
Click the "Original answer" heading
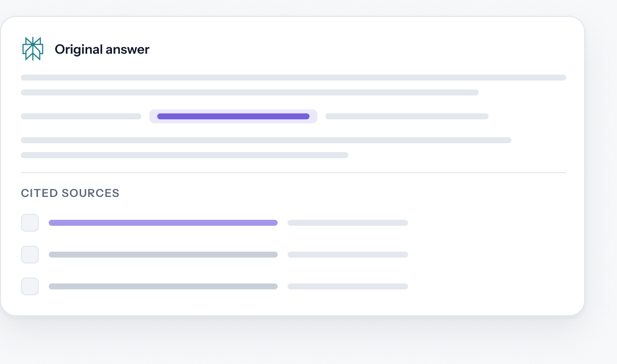tap(102, 49)
